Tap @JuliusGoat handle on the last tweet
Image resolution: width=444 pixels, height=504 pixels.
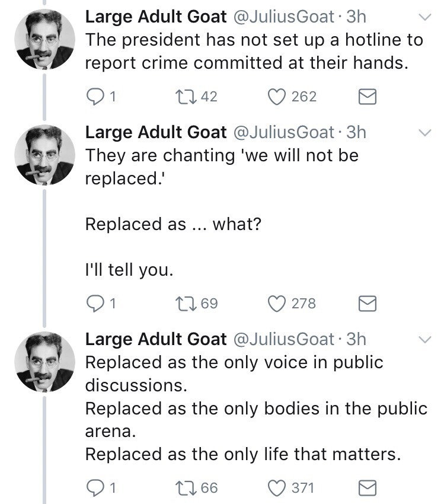tap(285, 339)
